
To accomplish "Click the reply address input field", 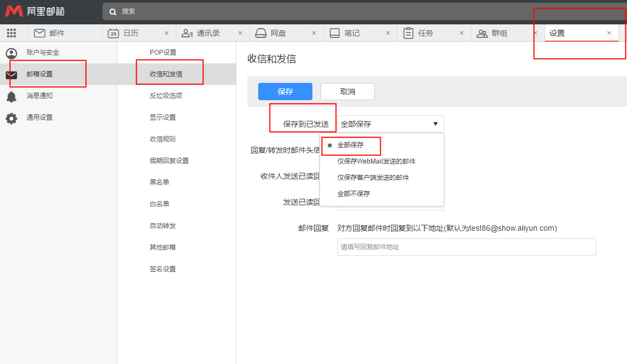I will tap(466, 247).
